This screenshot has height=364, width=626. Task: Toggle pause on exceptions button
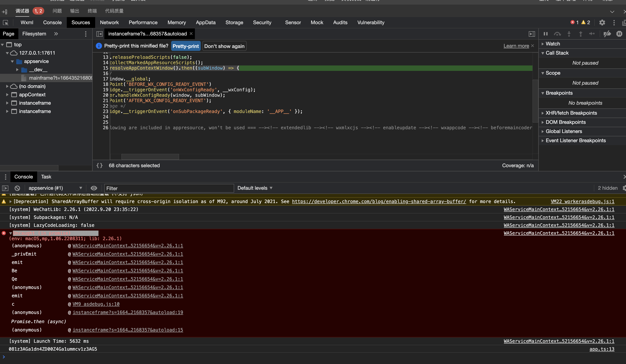pyautogui.click(x=619, y=34)
